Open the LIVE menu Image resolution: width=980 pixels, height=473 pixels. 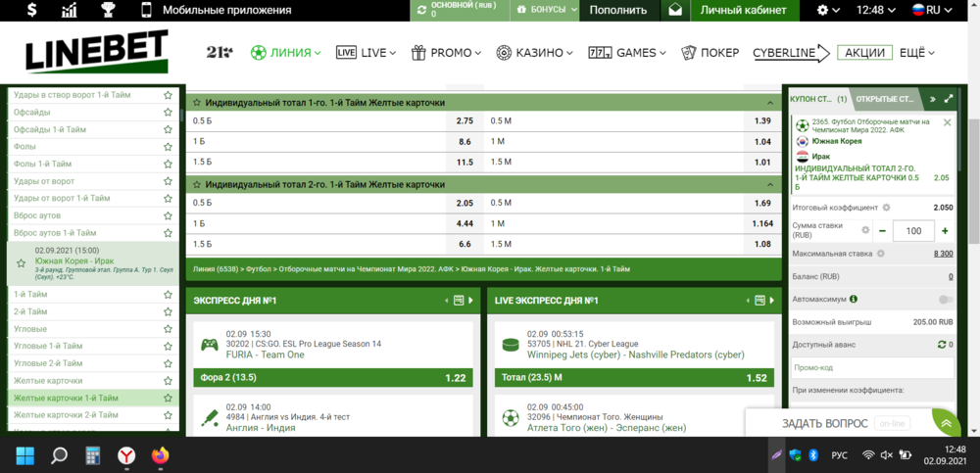pos(366,53)
